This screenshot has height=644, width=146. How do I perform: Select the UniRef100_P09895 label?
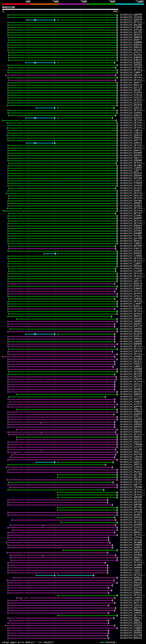point(131,183)
